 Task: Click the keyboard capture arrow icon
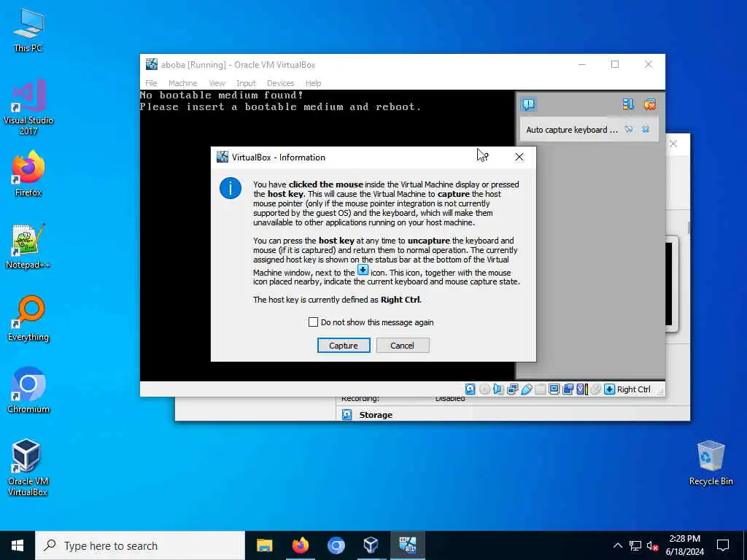pyautogui.click(x=609, y=389)
